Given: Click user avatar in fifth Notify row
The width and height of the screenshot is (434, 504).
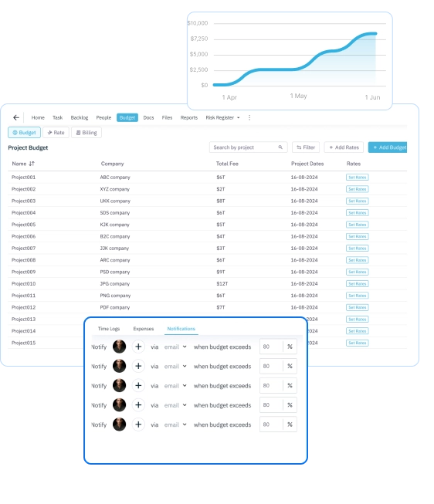Looking at the screenshot, I should (119, 425).
